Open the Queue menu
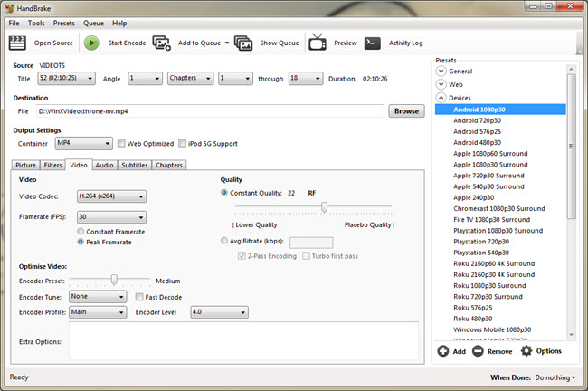The height and width of the screenshot is (391, 588). 93,24
